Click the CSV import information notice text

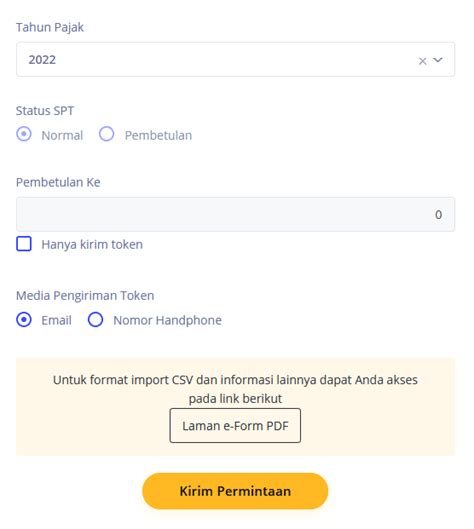(235, 389)
